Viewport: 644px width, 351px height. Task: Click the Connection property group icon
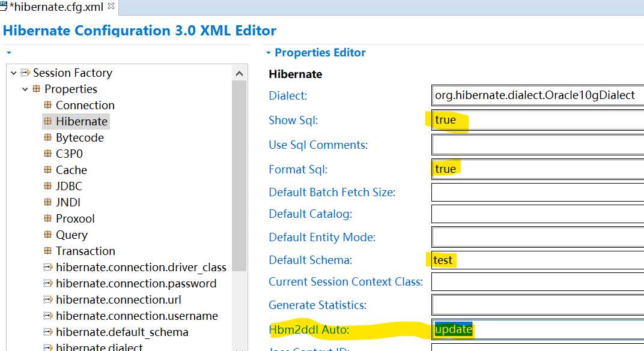[x=47, y=104]
